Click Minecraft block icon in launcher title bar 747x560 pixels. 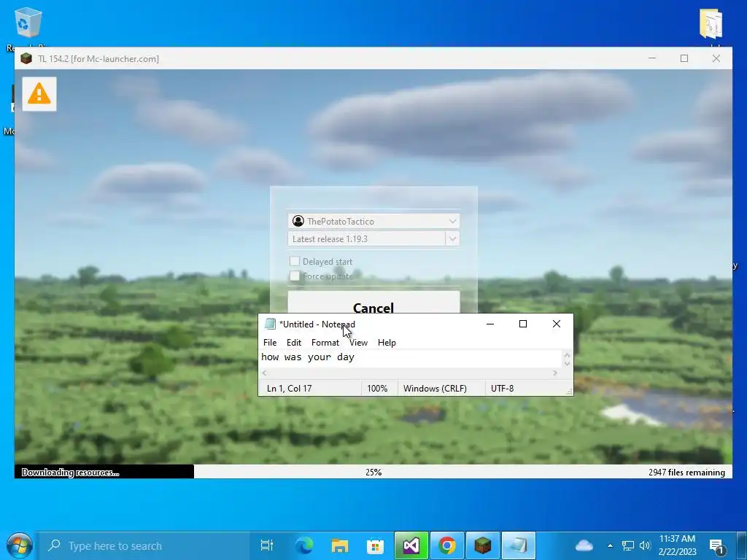point(26,58)
